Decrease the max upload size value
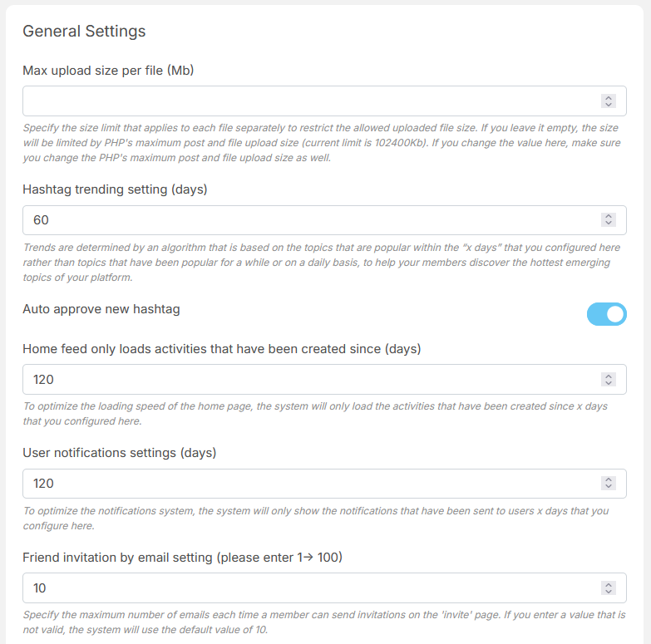 tap(609, 105)
